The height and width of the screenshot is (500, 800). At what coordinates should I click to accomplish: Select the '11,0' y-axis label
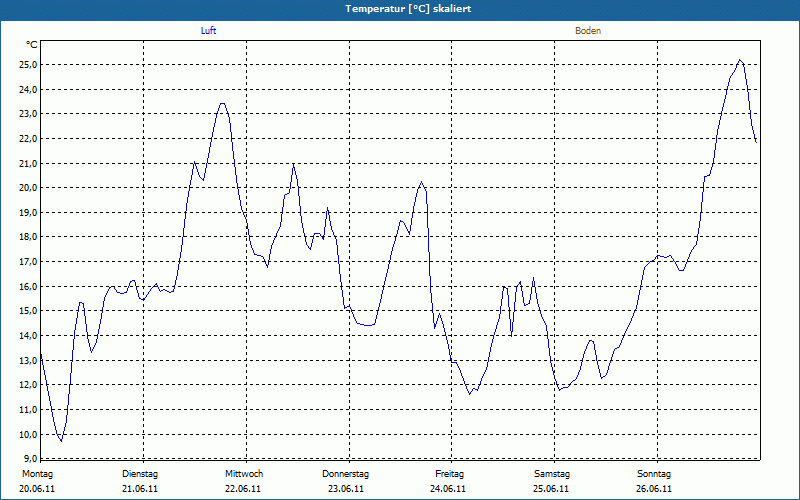(x=28, y=410)
